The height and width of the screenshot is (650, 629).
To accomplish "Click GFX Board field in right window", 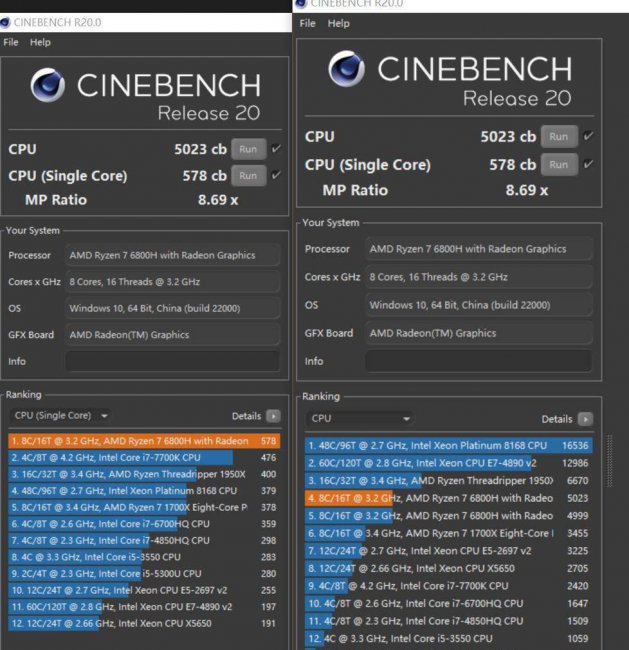I will tap(479, 333).
